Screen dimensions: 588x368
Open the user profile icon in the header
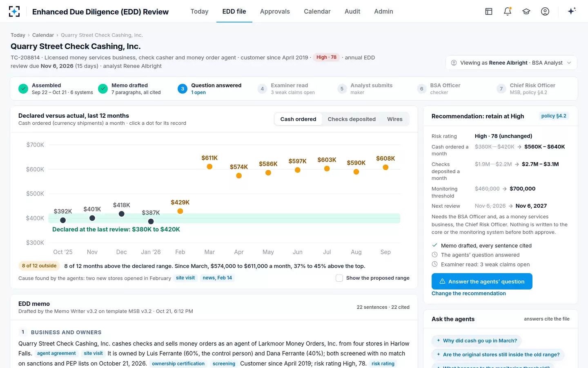[545, 11]
